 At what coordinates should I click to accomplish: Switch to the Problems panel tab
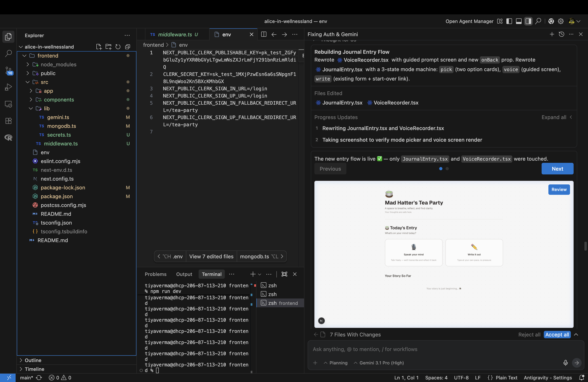tap(155, 274)
